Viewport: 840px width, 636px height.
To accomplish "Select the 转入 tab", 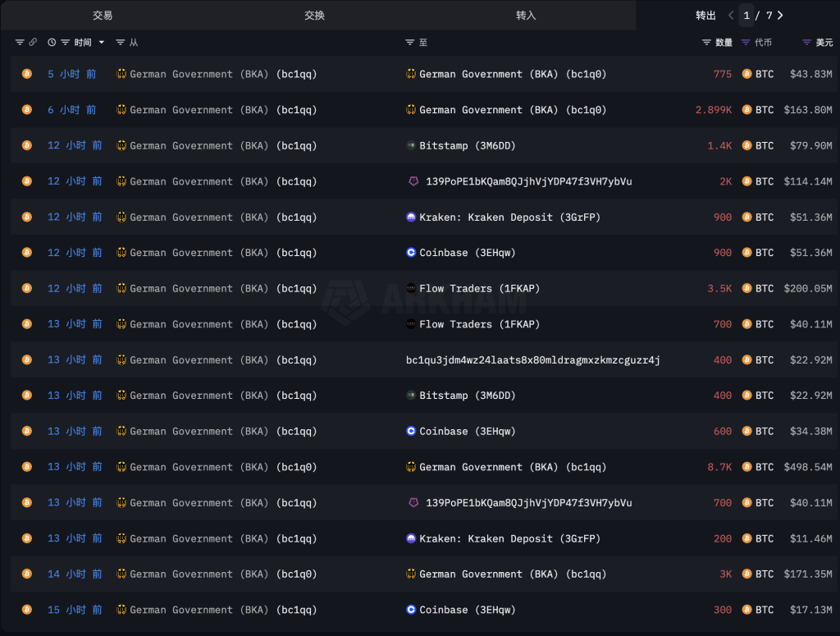I will click(526, 16).
